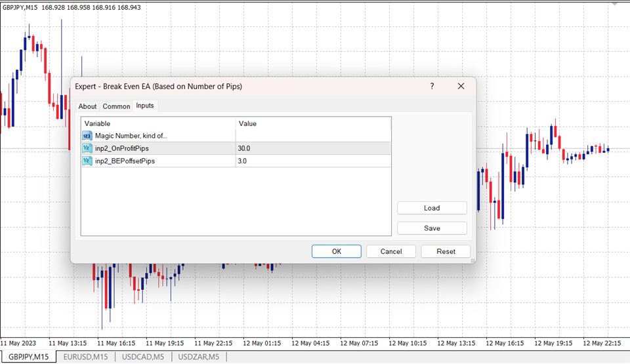The image size is (630, 364).
Task: Open the USDCAD,M5 chart tab
Action: pos(143,357)
